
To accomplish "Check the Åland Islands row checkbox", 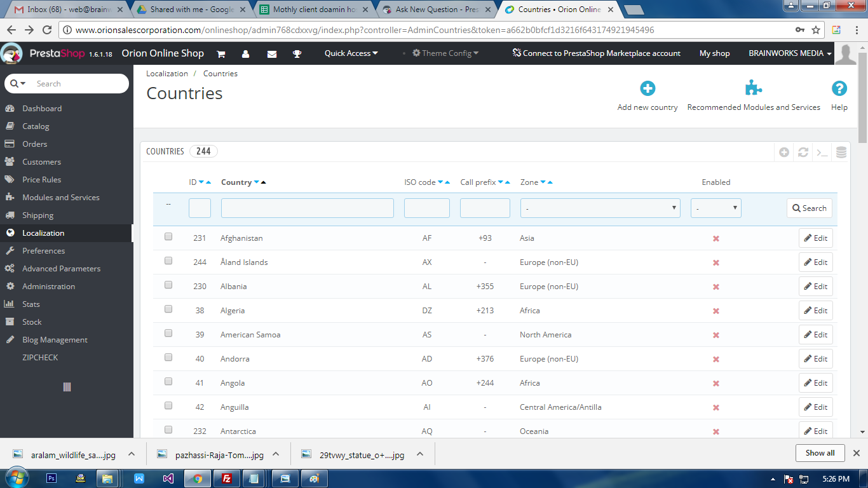I will coord(168,261).
